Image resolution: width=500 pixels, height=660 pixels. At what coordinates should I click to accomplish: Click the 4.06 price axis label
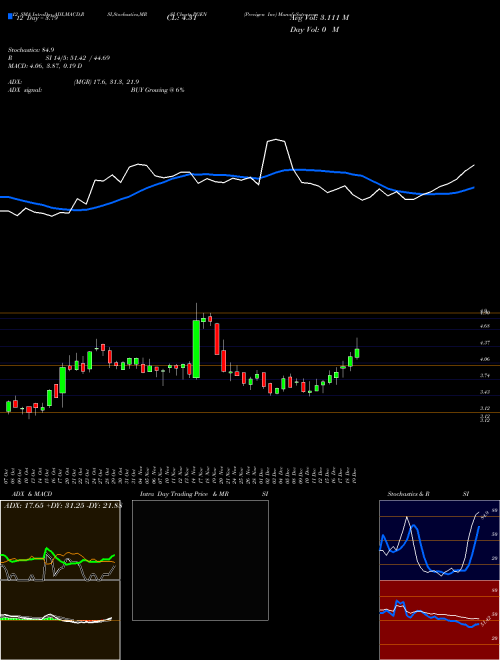click(485, 359)
